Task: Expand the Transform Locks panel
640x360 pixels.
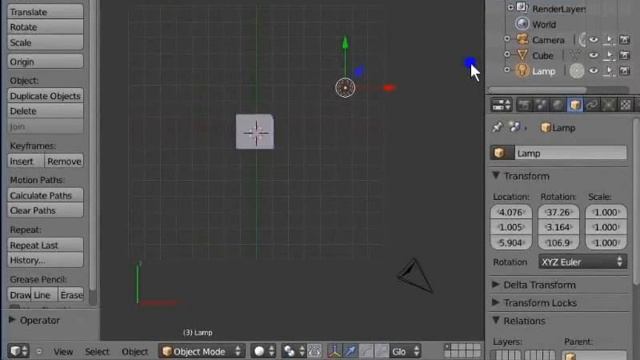Action: (496, 302)
